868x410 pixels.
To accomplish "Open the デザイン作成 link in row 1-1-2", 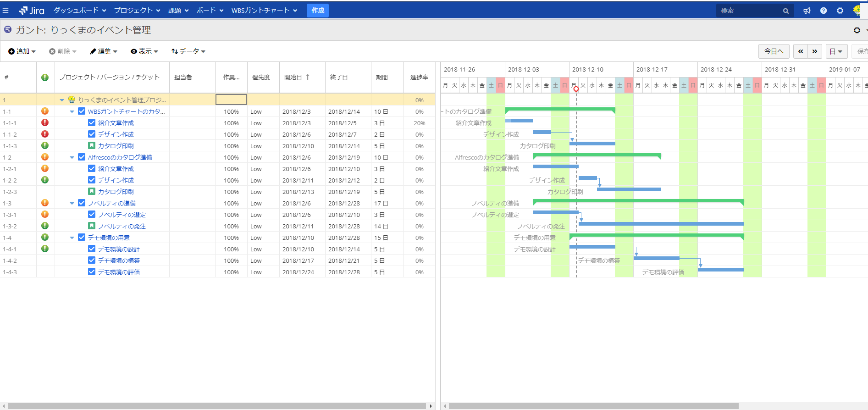I will click(x=116, y=134).
